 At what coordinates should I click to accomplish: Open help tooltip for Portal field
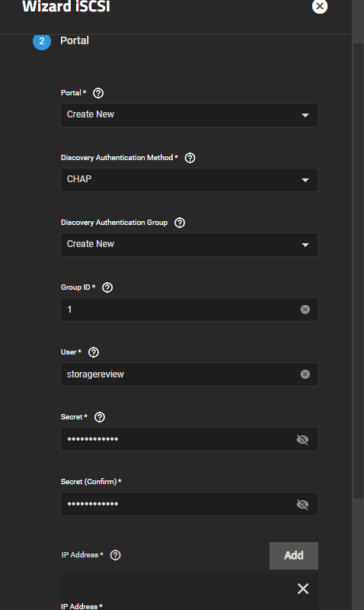point(98,93)
